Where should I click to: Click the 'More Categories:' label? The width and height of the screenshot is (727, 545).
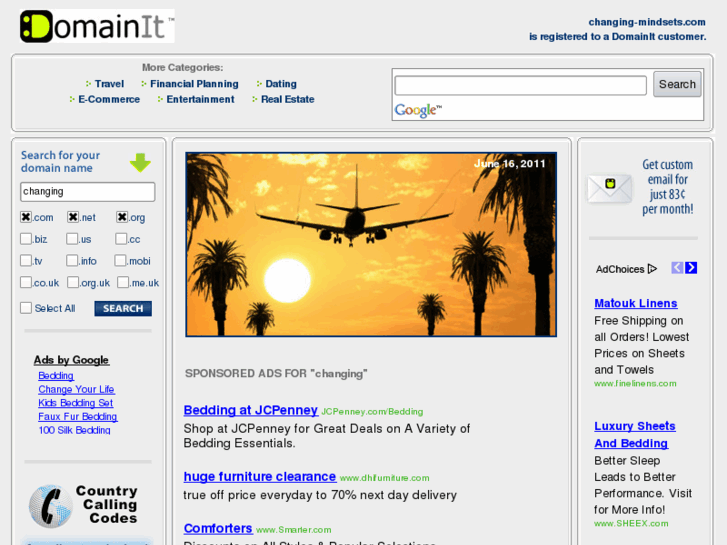coord(182,67)
